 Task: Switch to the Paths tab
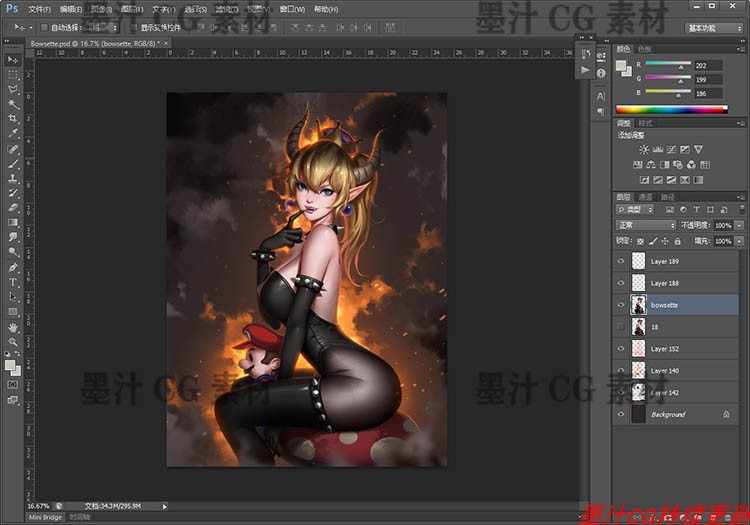[667, 197]
